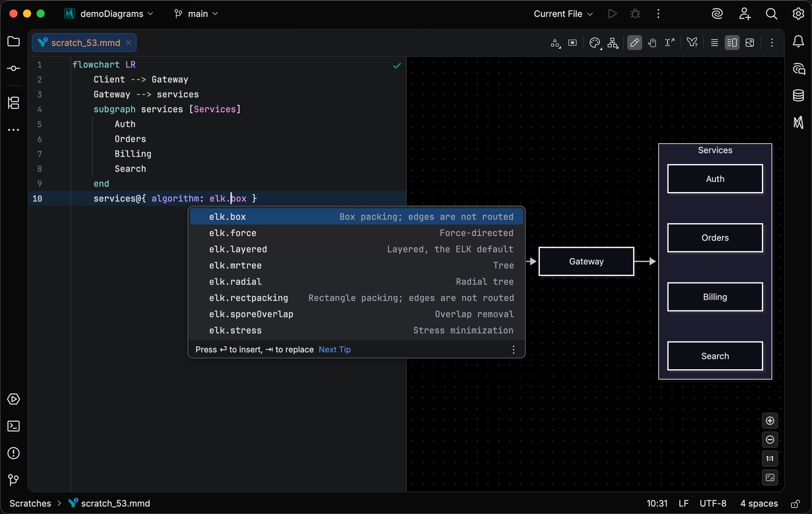
Task: Choose elk.layered completion entry
Action: (x=357, y=249)
